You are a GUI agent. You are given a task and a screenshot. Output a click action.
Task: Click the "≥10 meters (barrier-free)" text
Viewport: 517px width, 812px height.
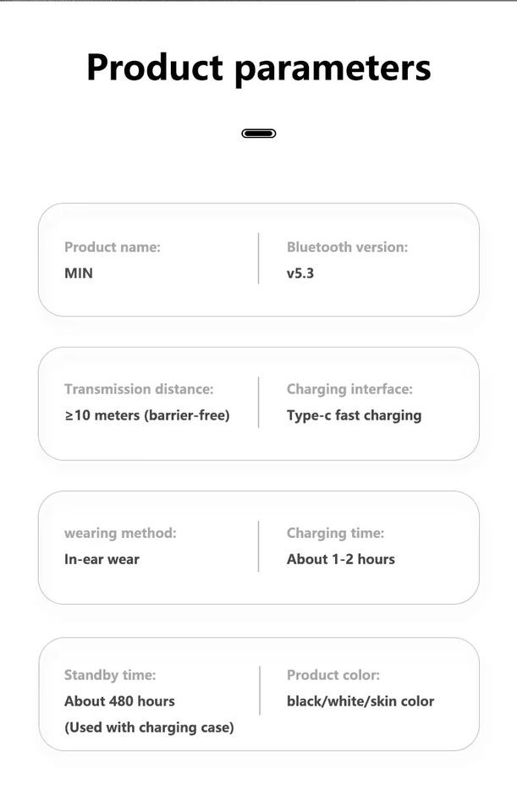tap(147, 415)
